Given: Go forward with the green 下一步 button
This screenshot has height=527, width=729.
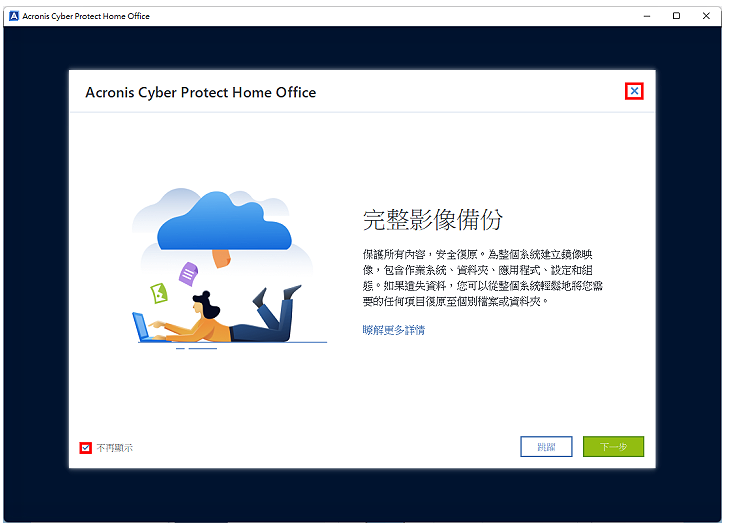Looking at the screenshot, I should tap(613, 447).
